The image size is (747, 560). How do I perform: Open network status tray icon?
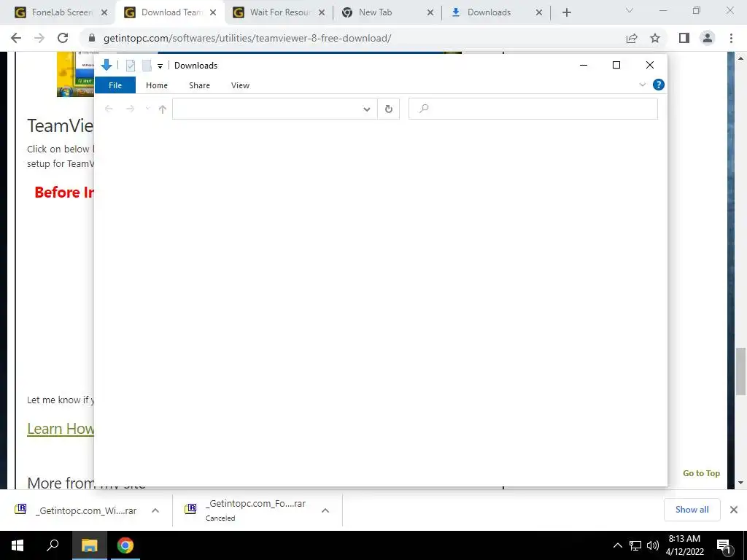click(635, 545)
